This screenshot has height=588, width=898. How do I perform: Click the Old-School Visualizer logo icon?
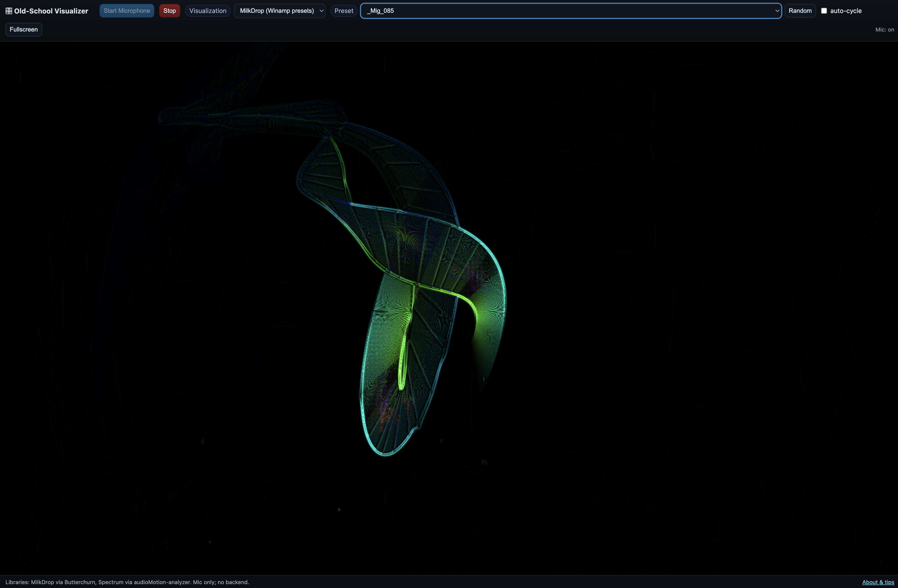(9, 11)
